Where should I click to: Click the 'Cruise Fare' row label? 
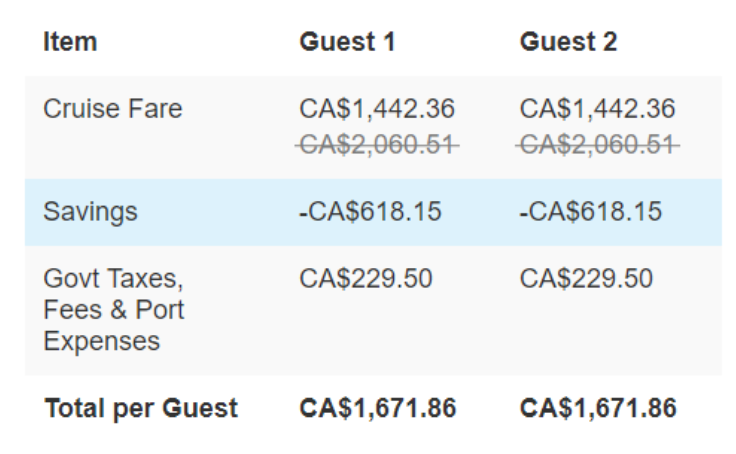click(113, 108)
